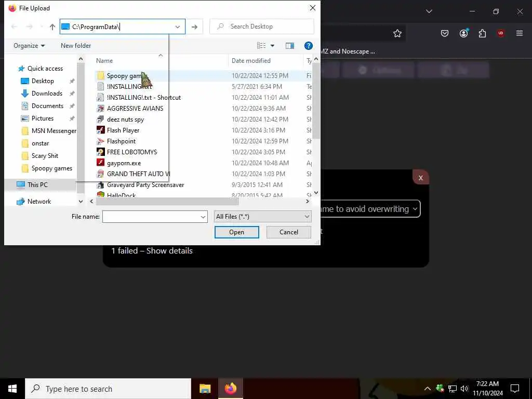Open File Explorer from the taskbar
The width and height of the screenshot is (532, 399).
[205, 389]
